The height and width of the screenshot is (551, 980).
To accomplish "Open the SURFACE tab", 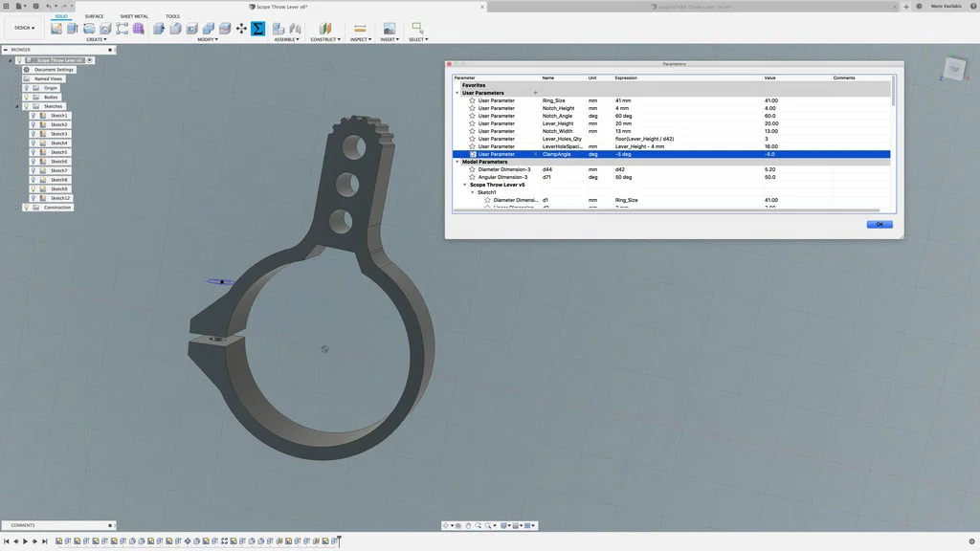I will (94, 16).
